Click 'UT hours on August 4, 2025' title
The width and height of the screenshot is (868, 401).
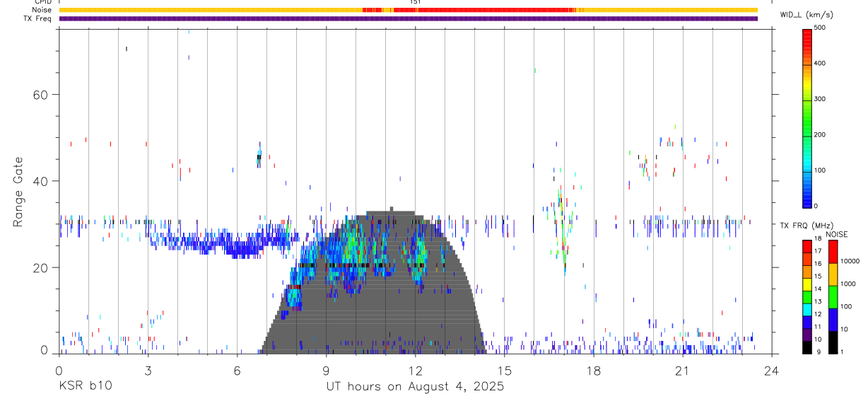(x=415, y=386)
